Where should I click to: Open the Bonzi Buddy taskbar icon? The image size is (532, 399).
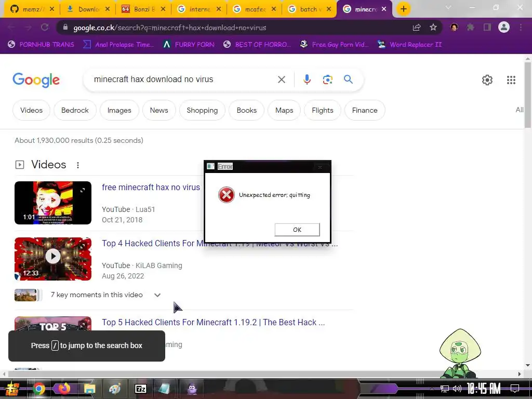tap(192, 389)
